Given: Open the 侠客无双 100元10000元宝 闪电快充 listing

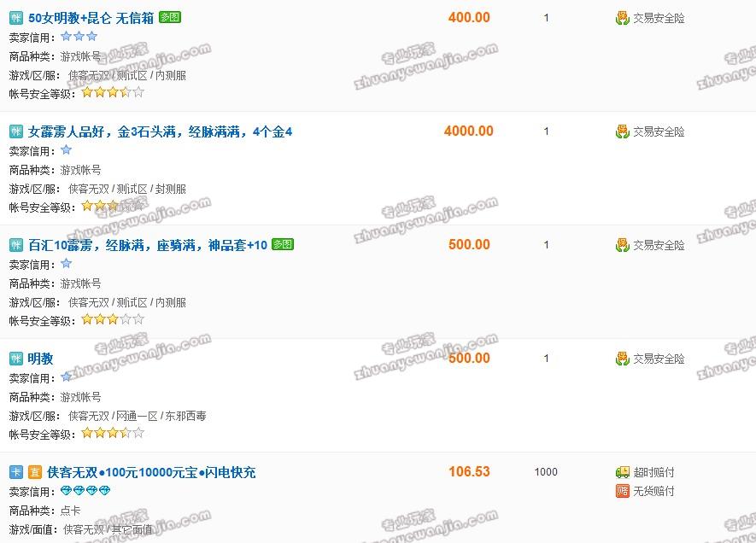Looking at the screenshot, I should 151,472.
